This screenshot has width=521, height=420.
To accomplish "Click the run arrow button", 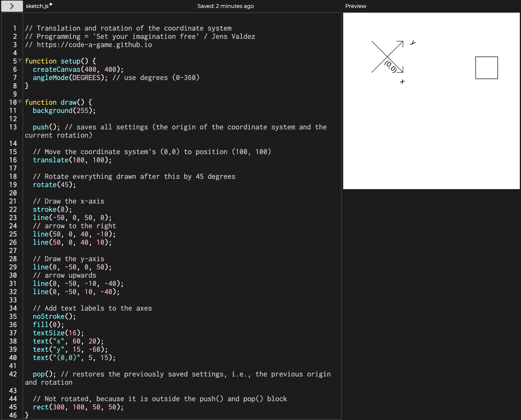I will [x=12, y=6].
